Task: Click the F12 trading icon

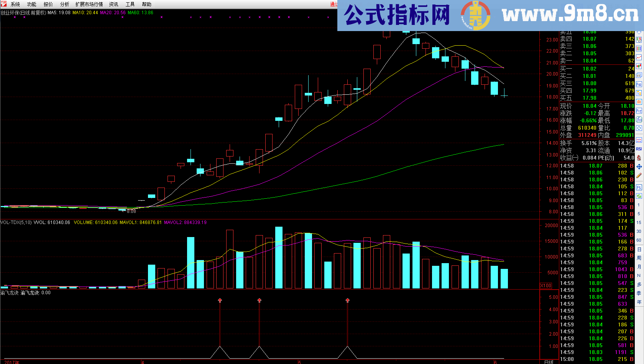Action: (639, 111)
